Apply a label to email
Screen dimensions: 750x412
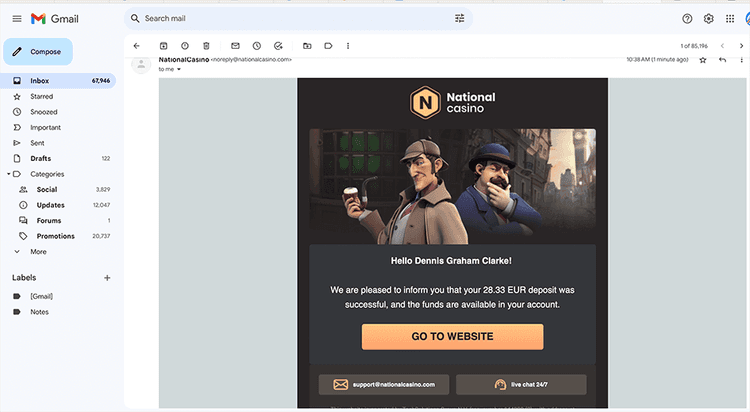pyautogui.click(x=328, y=46)
